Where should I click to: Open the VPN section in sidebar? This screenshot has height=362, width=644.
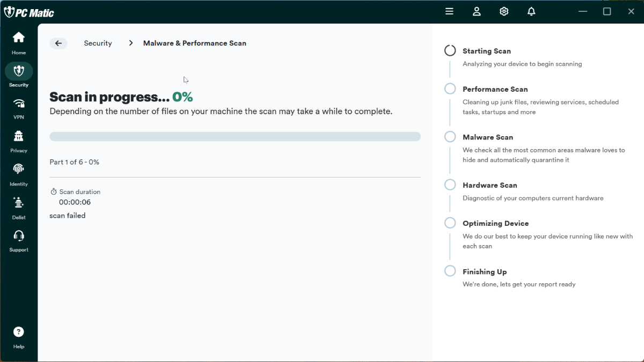point(19,104)
